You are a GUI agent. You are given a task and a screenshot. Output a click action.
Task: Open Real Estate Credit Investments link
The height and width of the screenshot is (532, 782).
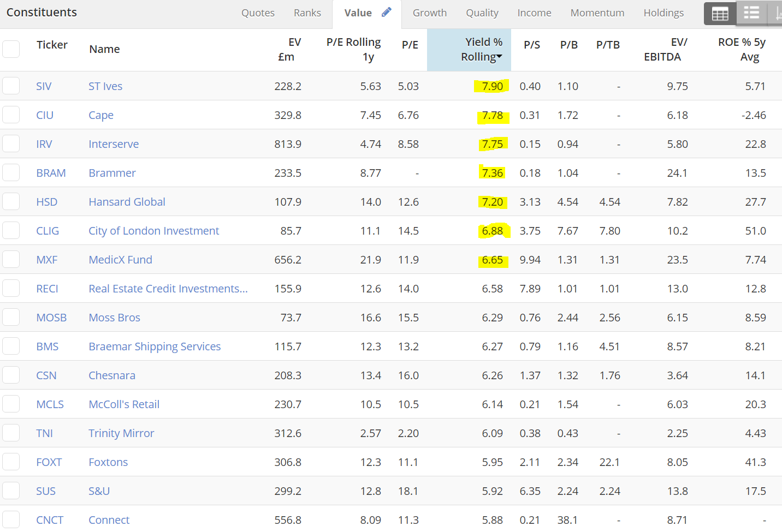[168, 289]
